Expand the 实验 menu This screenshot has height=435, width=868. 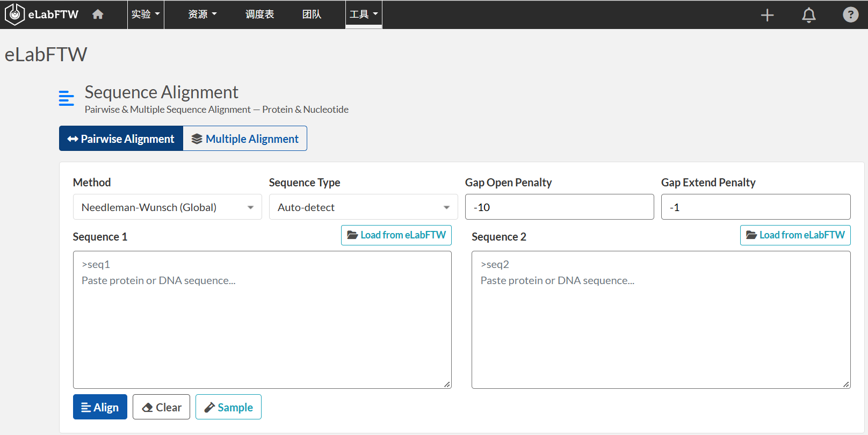(146, 15)
